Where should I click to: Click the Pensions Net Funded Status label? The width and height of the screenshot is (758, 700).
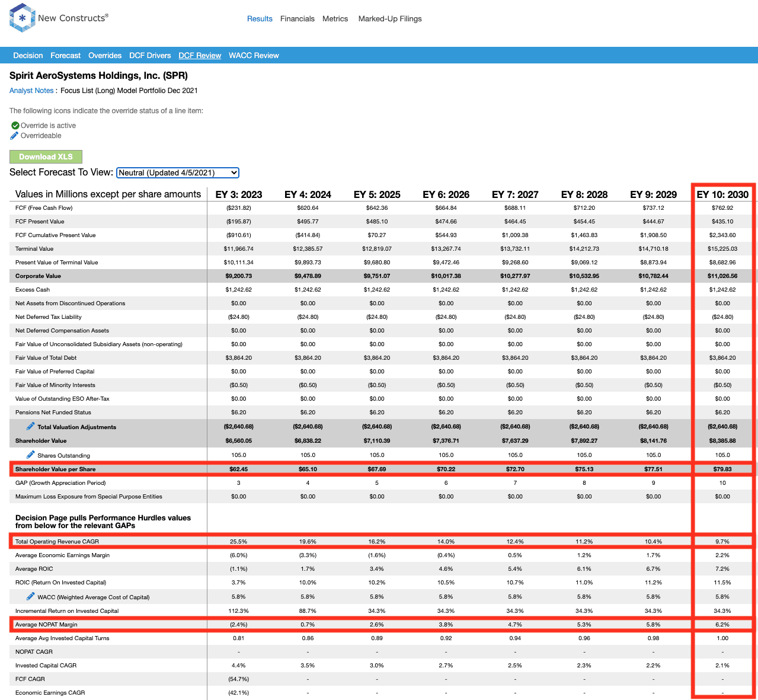(53, 413)
